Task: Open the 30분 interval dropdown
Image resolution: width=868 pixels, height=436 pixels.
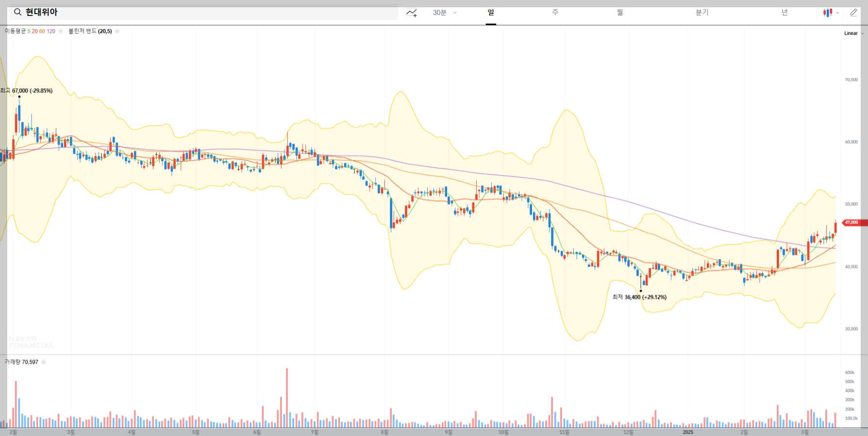Action: tap(445, 13)
